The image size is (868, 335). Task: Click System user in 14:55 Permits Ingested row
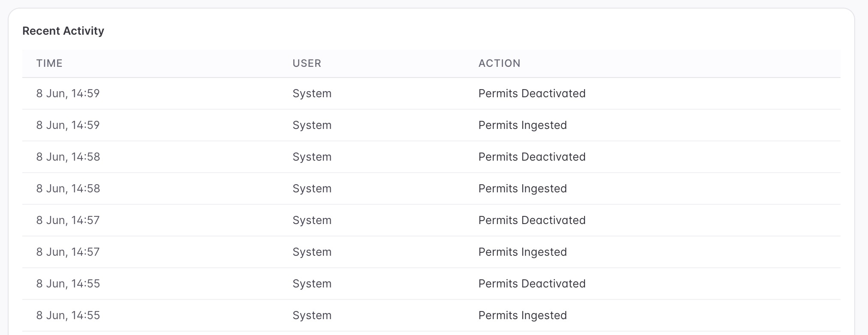click(312, 315)
